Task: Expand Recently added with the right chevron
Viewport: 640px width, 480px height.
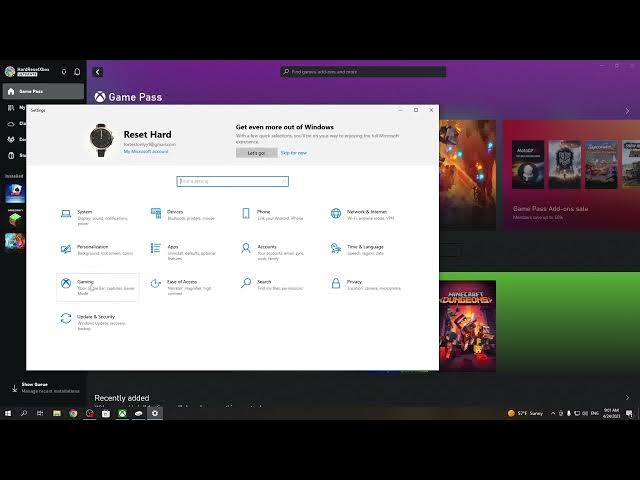Action: [627, 398]
